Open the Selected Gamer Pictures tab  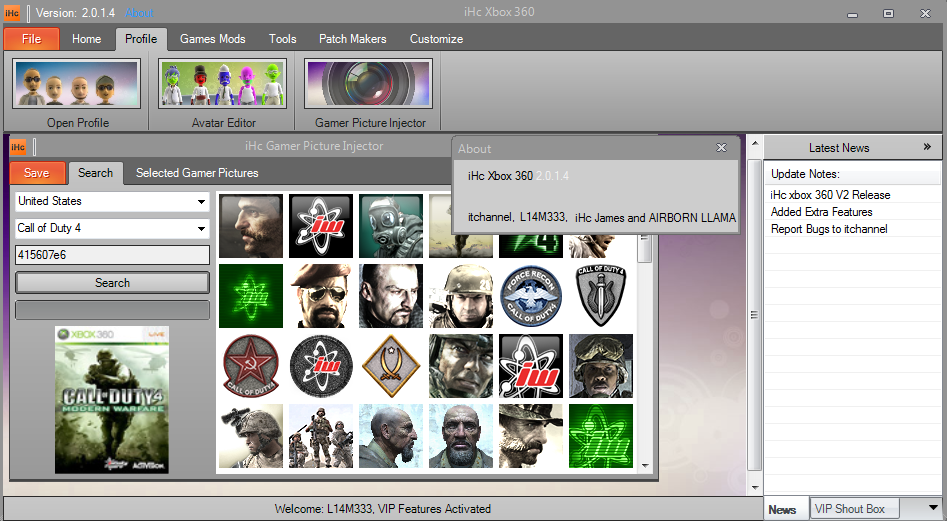coord(197,173)
